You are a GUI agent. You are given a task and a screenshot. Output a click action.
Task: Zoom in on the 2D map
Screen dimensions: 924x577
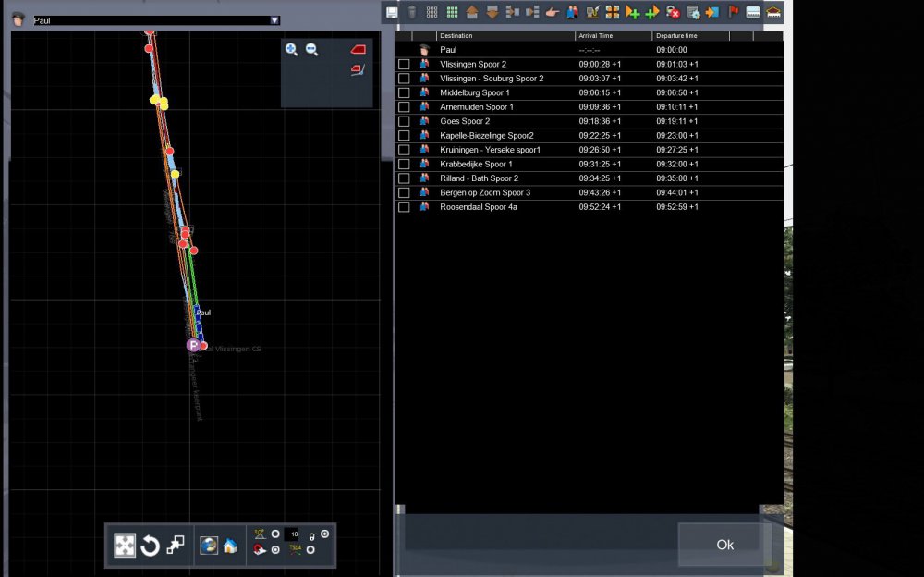click(291, 50)
